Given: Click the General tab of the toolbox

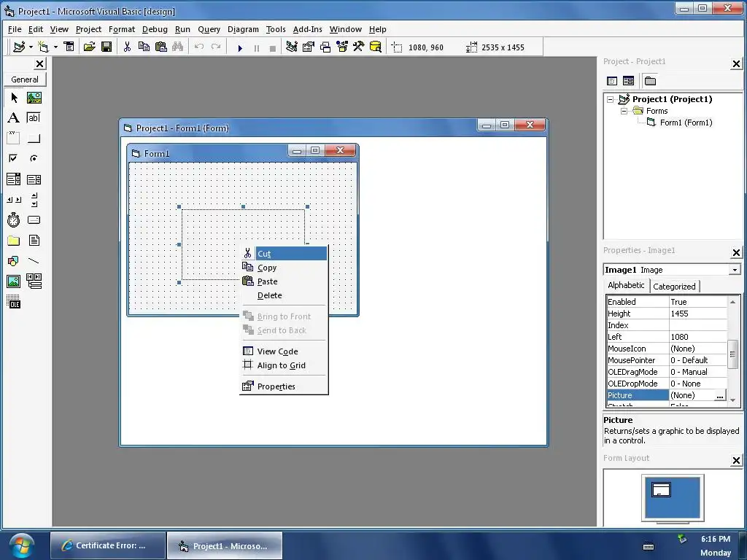Looking at the screenshot, I should (x=25, y=79).
